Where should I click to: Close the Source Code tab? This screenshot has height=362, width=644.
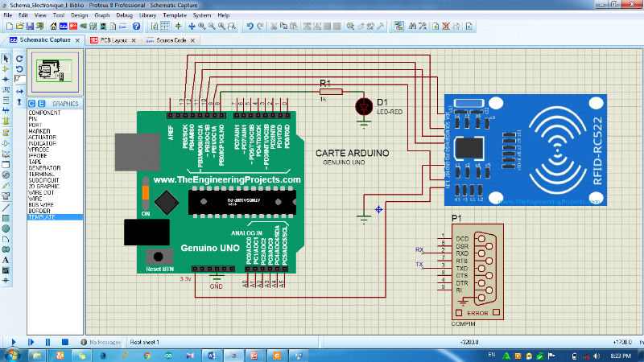click(x=192, y=39)
